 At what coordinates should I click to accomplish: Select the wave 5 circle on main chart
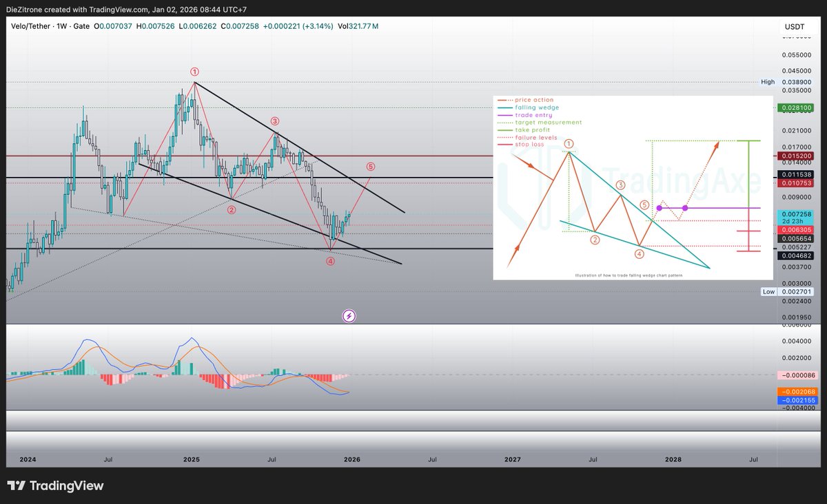coord(371,167)
